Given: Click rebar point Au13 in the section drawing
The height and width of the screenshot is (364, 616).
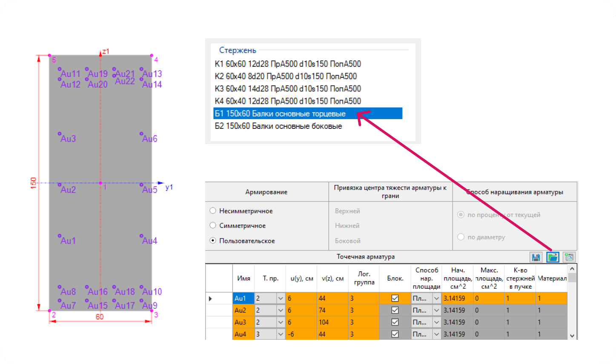Looking at the screenshot, I should tap(141, 68).
